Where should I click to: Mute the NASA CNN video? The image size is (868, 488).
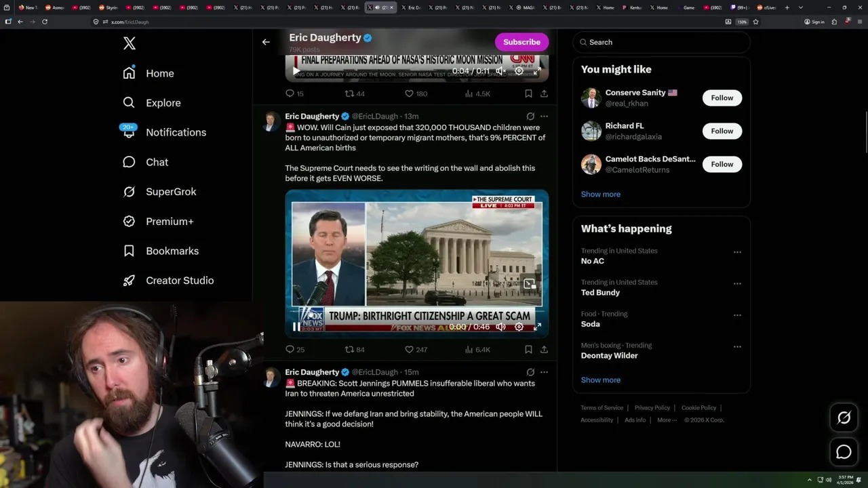point(500,70)
